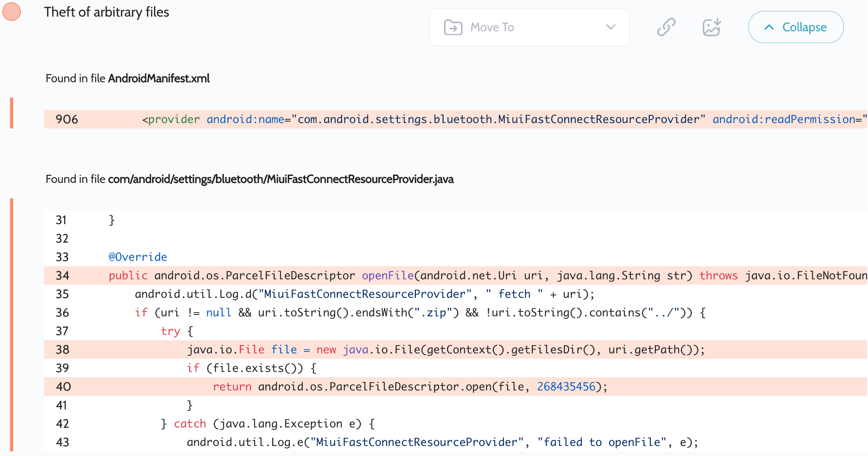
Task: Click the Move To folder arrow icon
Action: 453,27
